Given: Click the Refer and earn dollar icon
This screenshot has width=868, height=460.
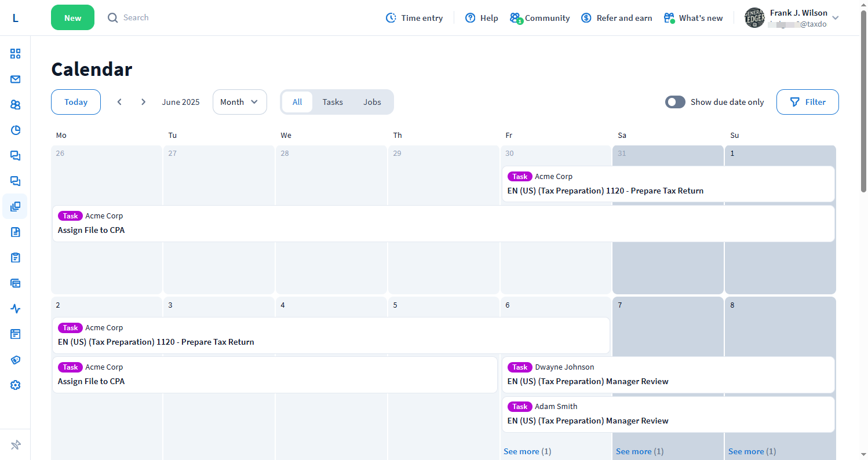Looking at the screenshot, I should click(x=586, y=18).
